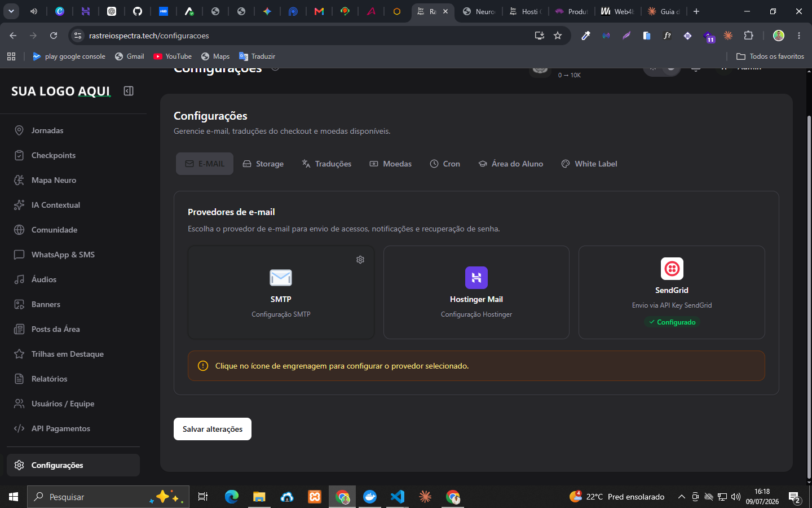
Task: Open the Gmail pinned tab
Action: coord(319,11)
